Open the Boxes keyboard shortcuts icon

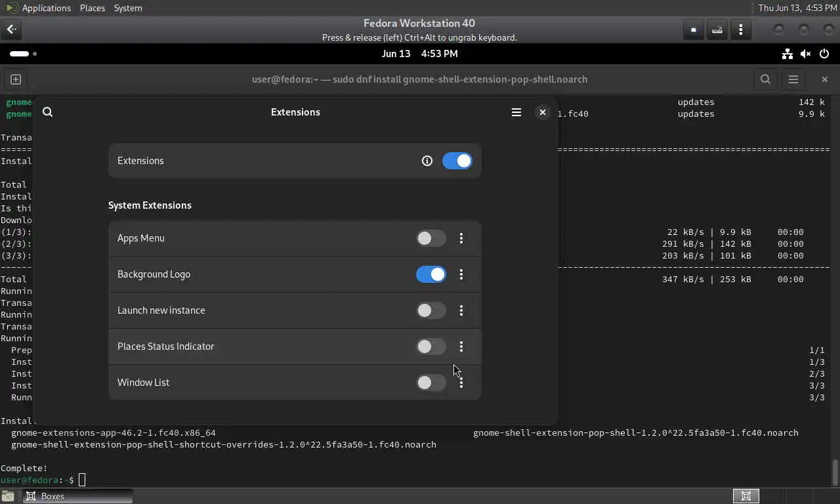[717, 30]
